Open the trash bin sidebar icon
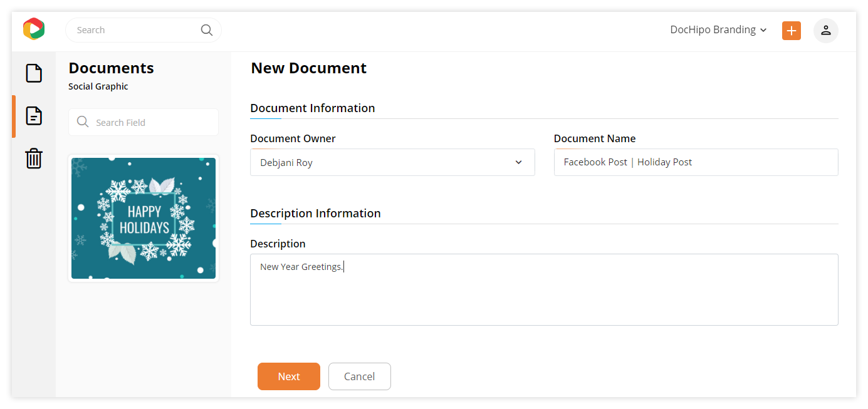This screenshot has height=409, width=868. [34, 158]
